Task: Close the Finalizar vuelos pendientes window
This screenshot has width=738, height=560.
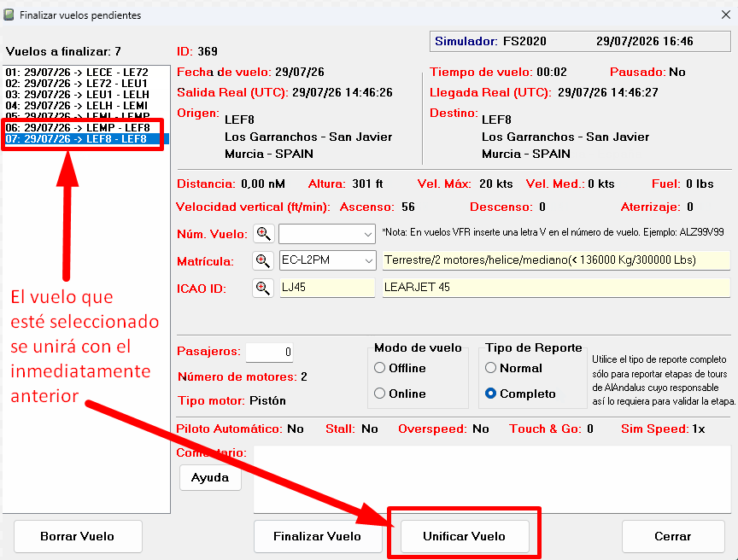Action: pyautogui.click(x=725, y=15)
